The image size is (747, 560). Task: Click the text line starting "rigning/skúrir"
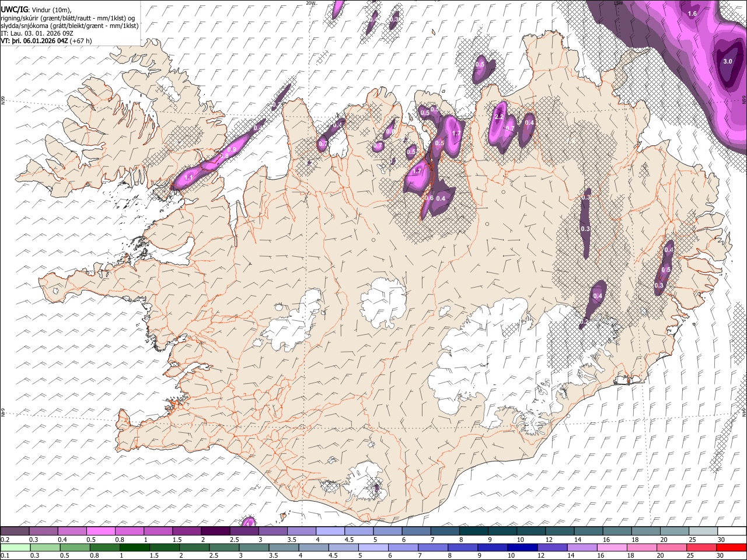click(x=69, y=18)
